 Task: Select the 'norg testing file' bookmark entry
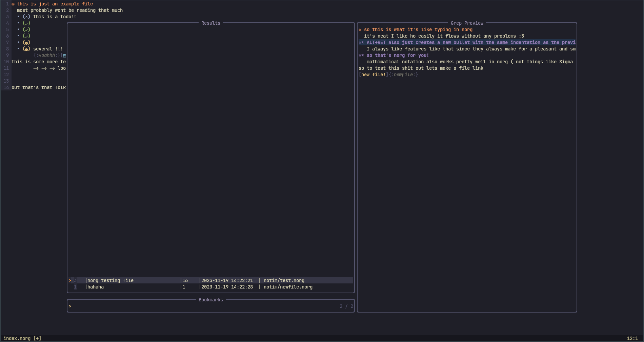coord(110,280)
